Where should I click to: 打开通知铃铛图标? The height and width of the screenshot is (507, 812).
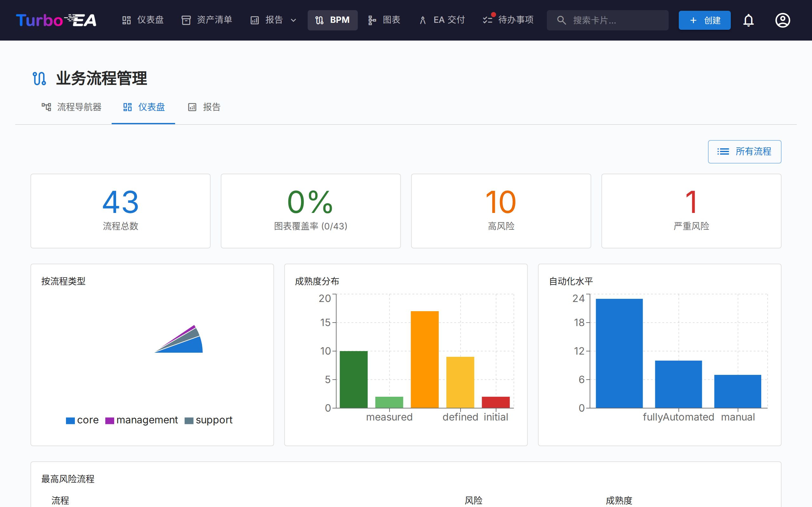pos(748,20)
